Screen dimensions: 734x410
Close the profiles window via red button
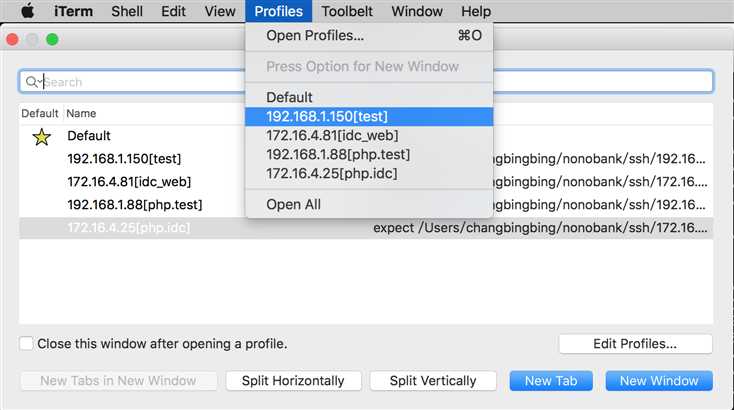click(x=13, y=40)
